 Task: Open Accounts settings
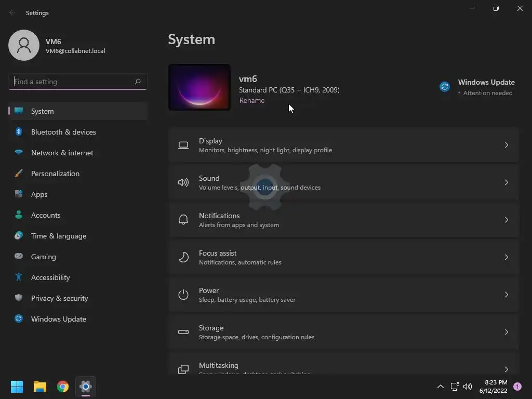[x=78, y=215]
